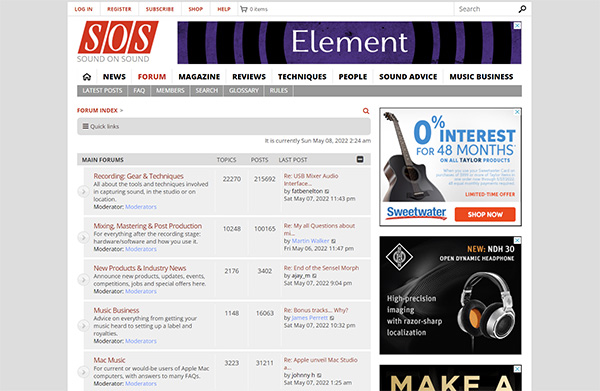Open Recording: Gear & Techniques forum
Screen dimensions: 600x391
[139, 176]
